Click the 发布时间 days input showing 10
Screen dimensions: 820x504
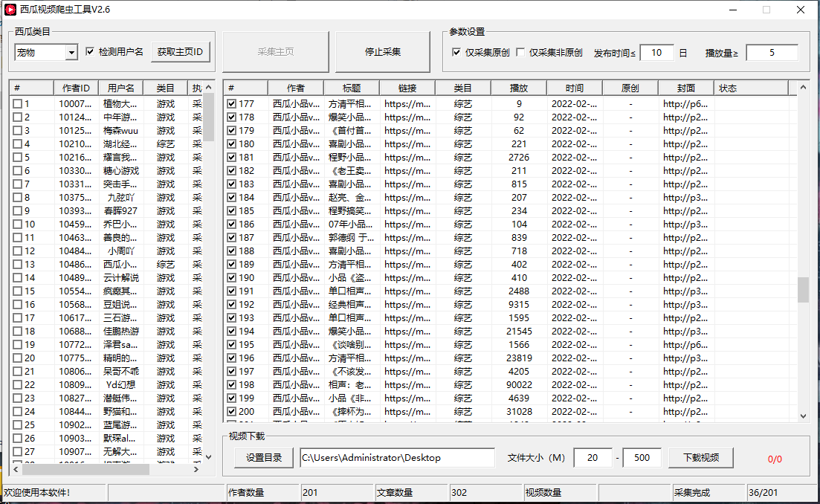tap(656, 52)
